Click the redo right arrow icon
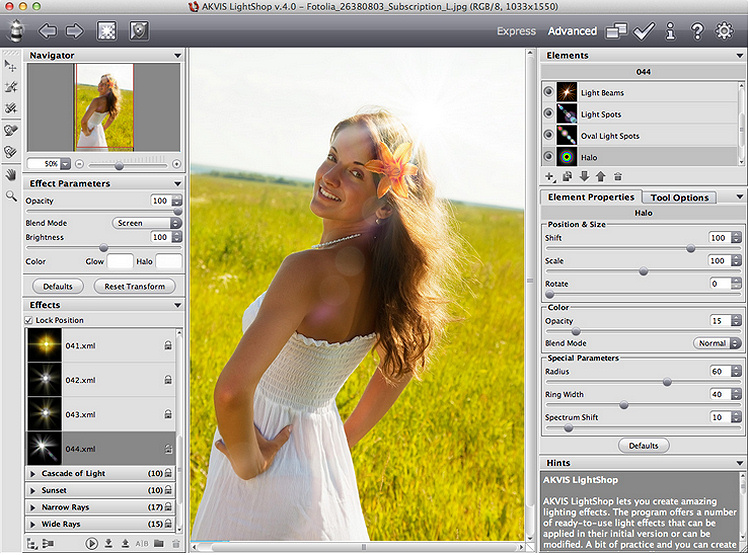Screen dimensions: 750x555 pyautogui.click(x=74, y=31)
